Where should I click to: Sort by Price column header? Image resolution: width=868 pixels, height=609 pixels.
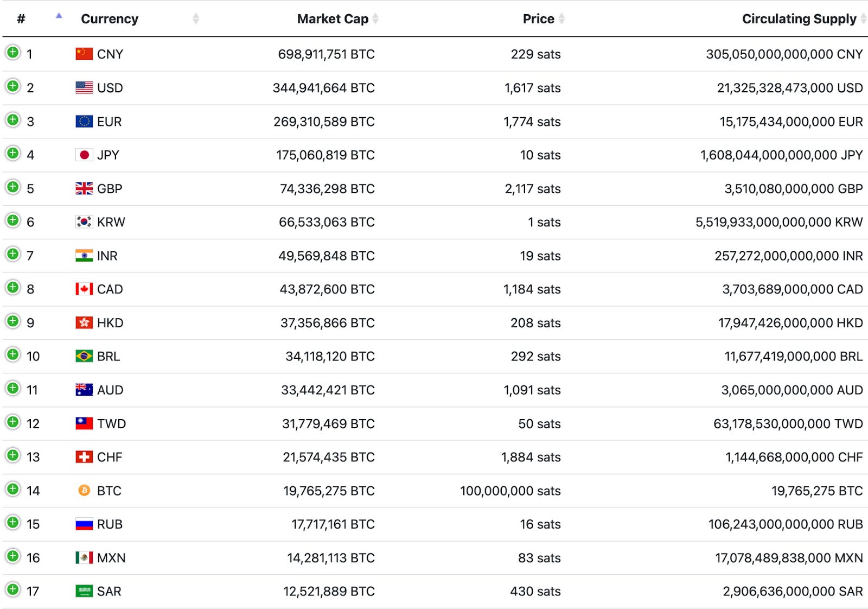tap(544, 19)
